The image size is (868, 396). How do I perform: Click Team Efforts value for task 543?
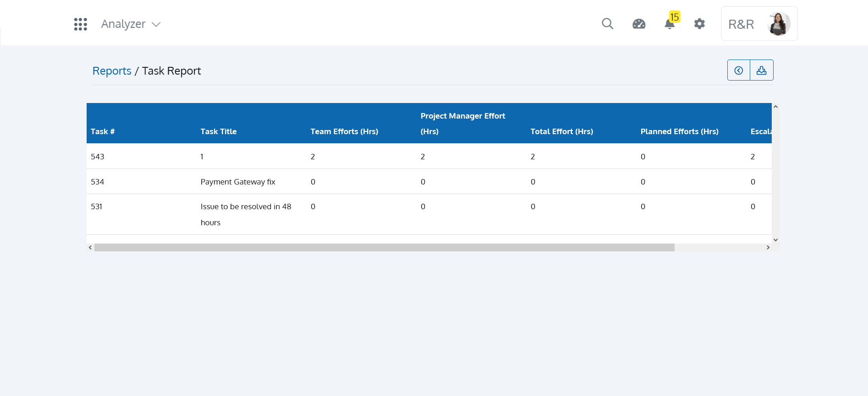313,157
